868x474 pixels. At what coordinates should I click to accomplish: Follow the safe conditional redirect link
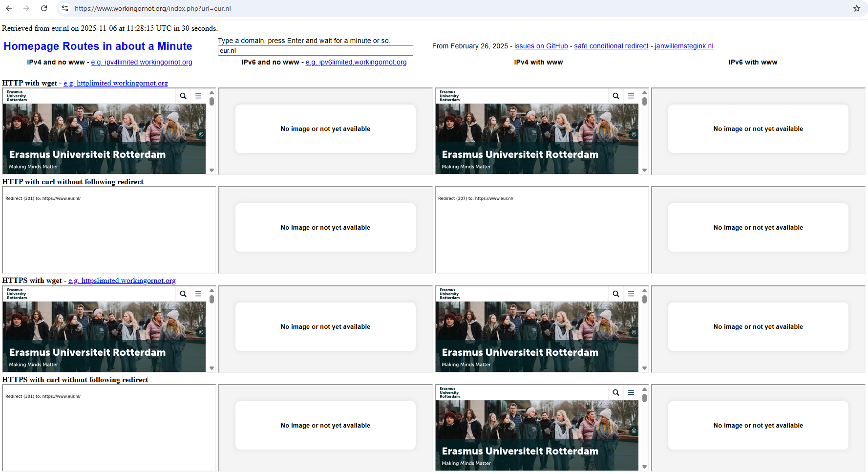(611, 46)
